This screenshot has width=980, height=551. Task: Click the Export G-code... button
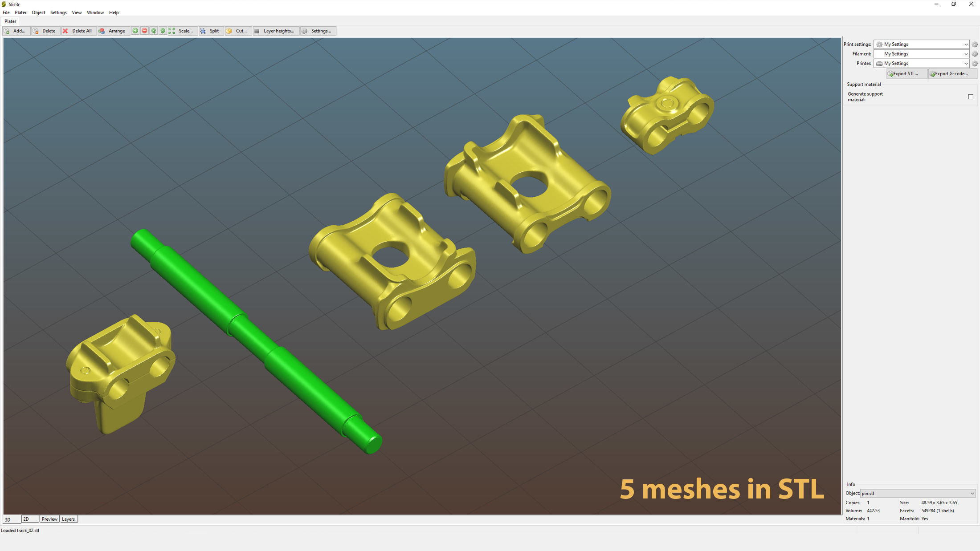click(x=951, y=74)
